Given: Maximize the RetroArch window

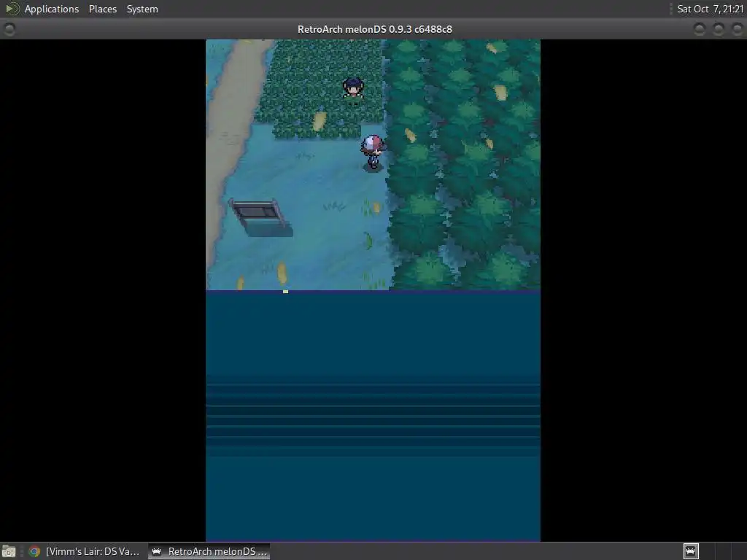Looking at the screenshot, I should pyautogui.click(x=719, y=29).
